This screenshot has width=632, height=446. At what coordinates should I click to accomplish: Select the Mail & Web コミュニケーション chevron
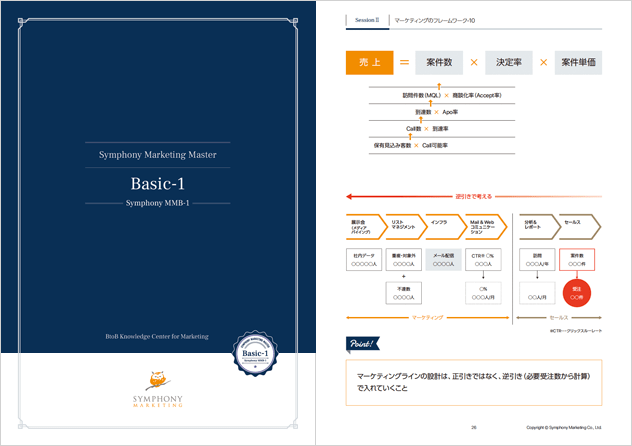(486, 227)
